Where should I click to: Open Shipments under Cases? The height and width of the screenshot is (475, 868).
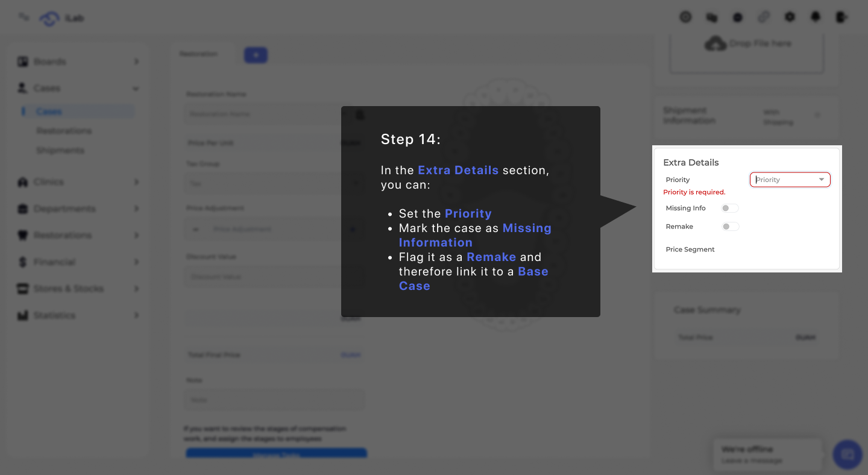point(60,150)
